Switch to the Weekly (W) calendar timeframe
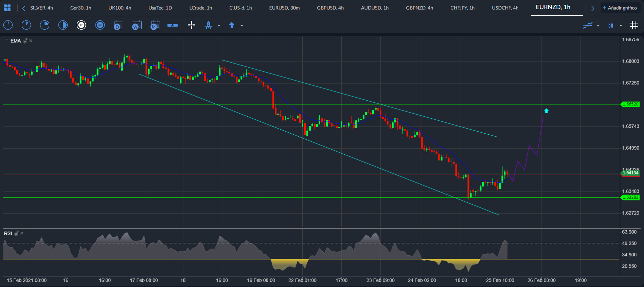Viewport: 644px width, 287px height. coord(137,25)
